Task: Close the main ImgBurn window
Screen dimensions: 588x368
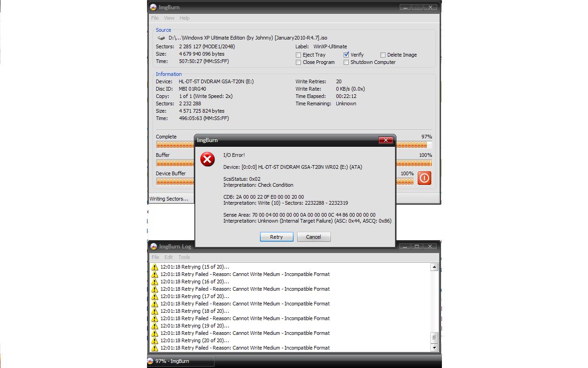Action: click(x=430, y=7)
